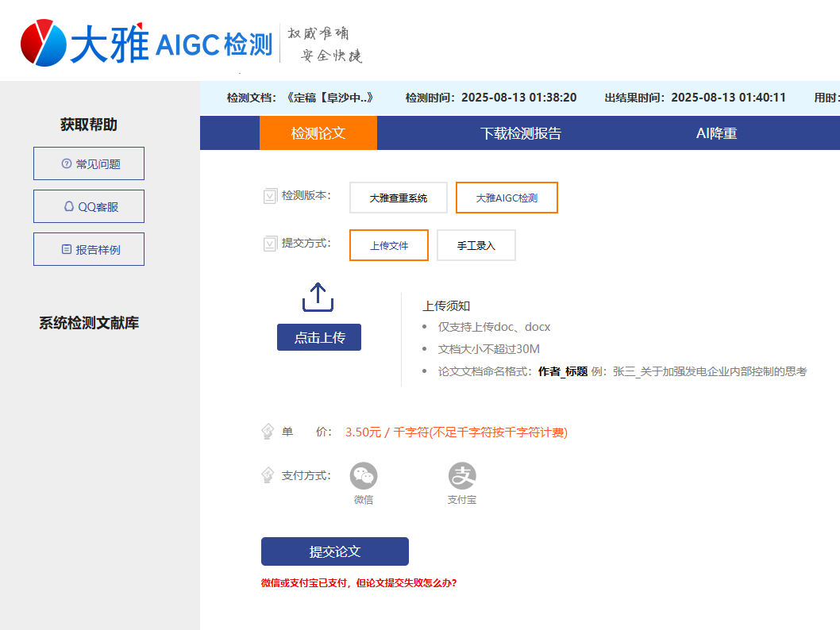Click the 微信 payment label
840x630 pixels.
364,499
